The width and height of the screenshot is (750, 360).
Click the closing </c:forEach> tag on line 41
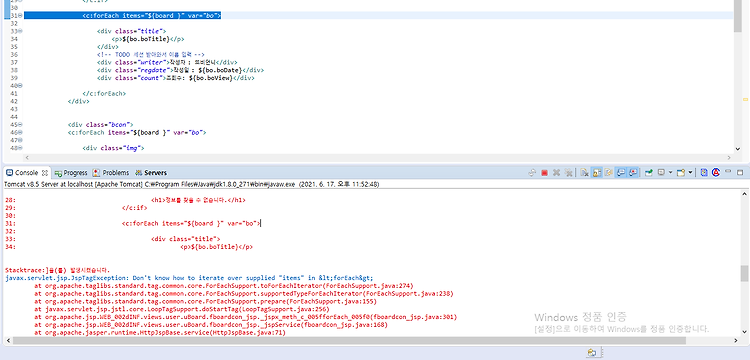[104, 93]
